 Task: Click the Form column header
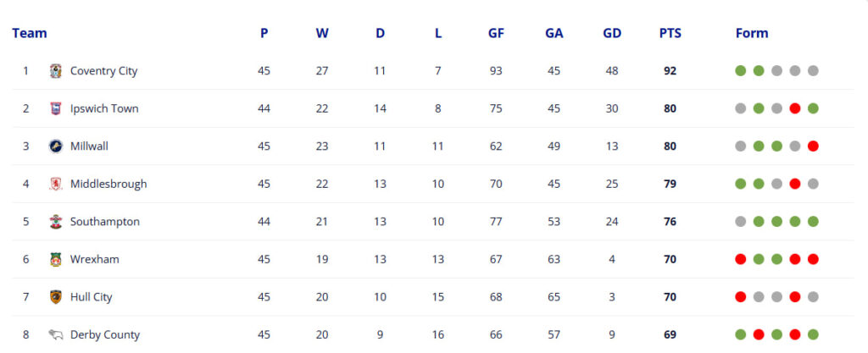click(751, 34)
